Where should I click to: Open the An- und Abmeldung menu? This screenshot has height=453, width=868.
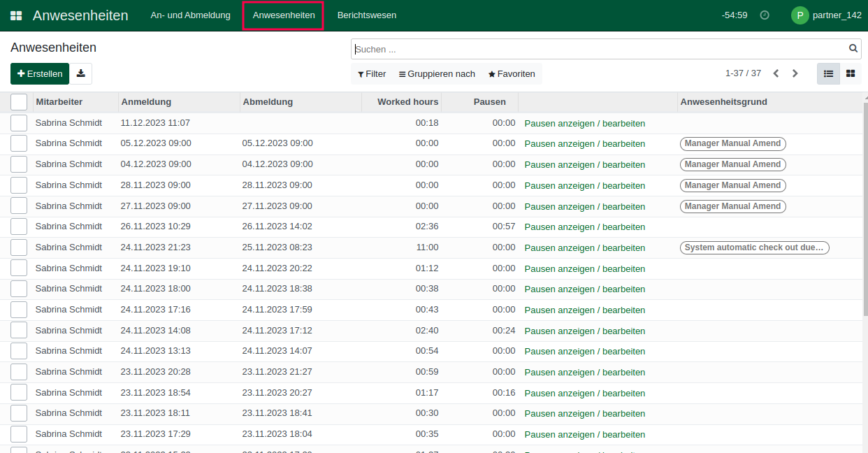coord(190,15)
